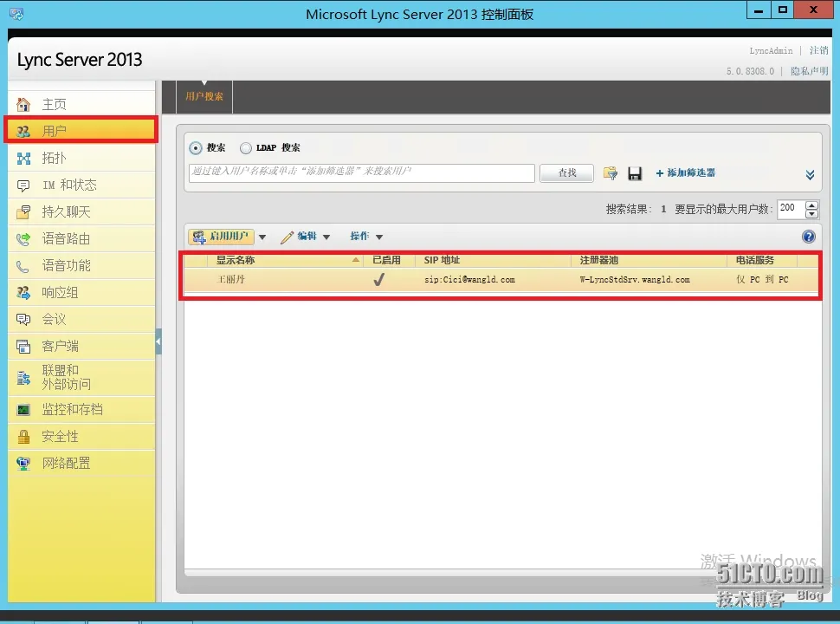Select the 王丽丹 user row
The width and height of the screenshot is (840, 624).
coord(501,279)
